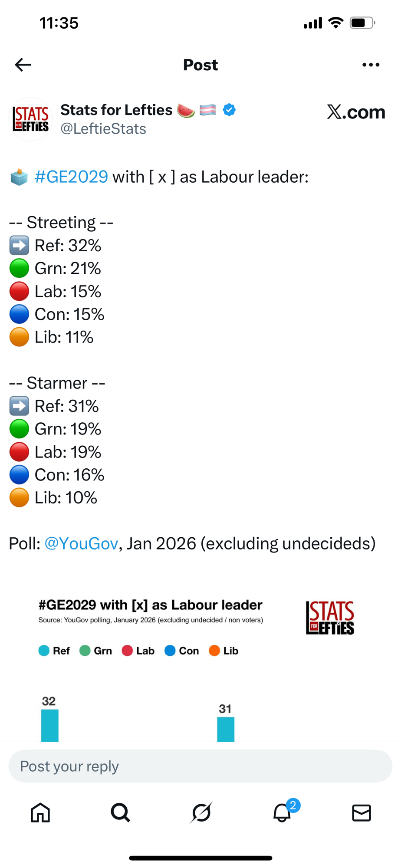Open Stats for Lefties profile avatar

31,119
